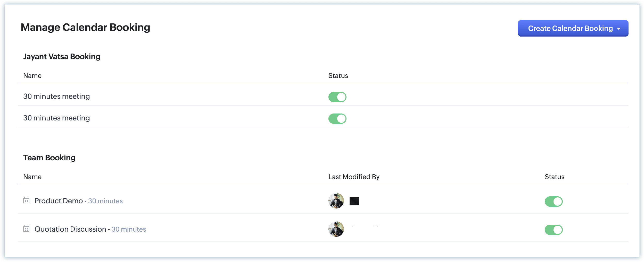Click the avatar in the Quotation Discussion row
This screenshot has width=644, height=262.
(336, 229)
